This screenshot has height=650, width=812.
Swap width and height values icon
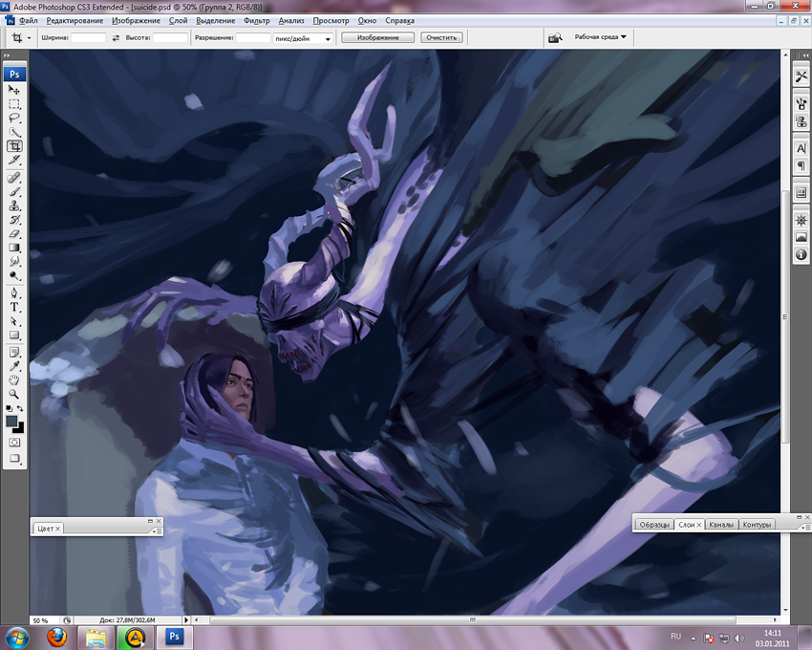point(116,38)
